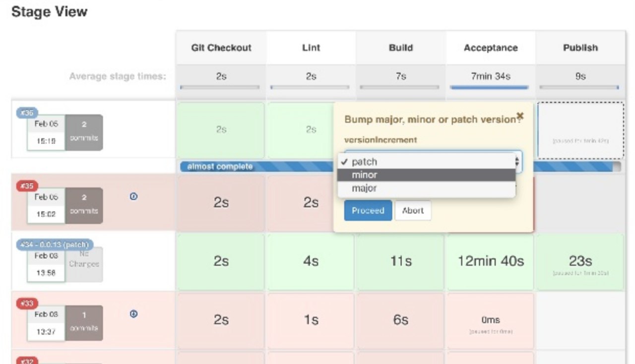Viewport: 635px width, 364px height.
Task: Click the 1 commits box for build #33
Action: click(84, 323)
